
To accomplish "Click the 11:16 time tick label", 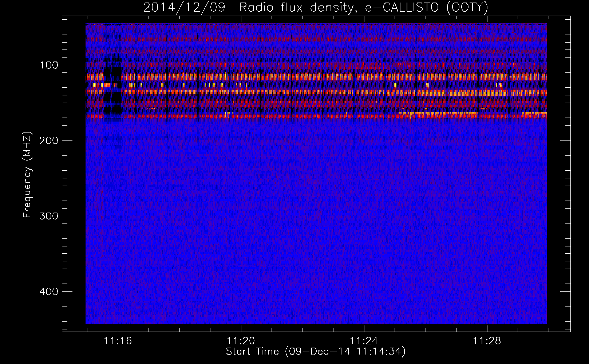I will 118,341.
